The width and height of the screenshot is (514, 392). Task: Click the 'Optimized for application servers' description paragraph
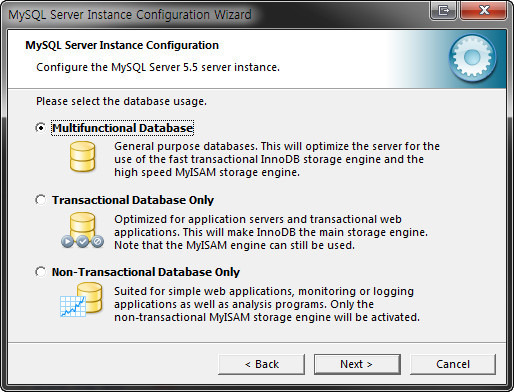271,232
